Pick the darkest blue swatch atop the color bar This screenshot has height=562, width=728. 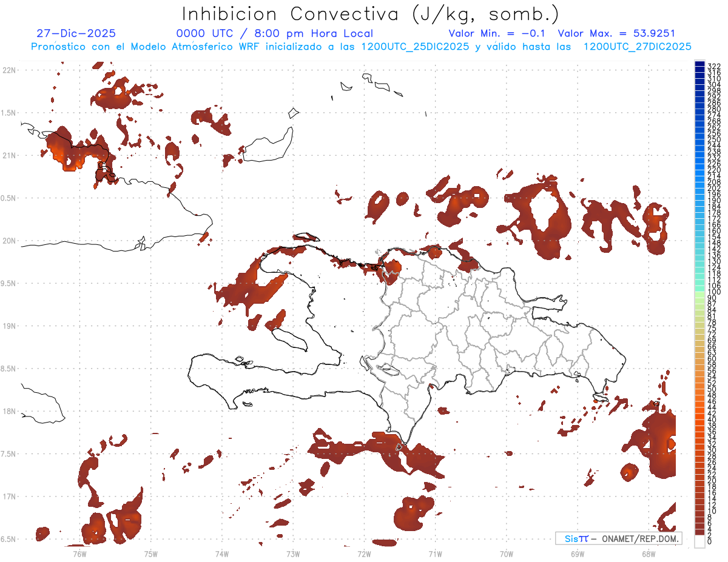pyautogui.click(x=699, y=64)
